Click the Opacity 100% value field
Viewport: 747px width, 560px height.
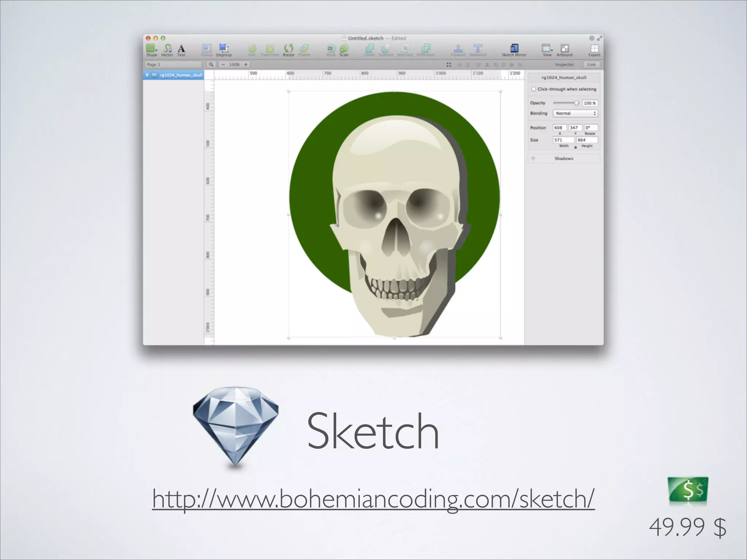click(x=590, y=103)
